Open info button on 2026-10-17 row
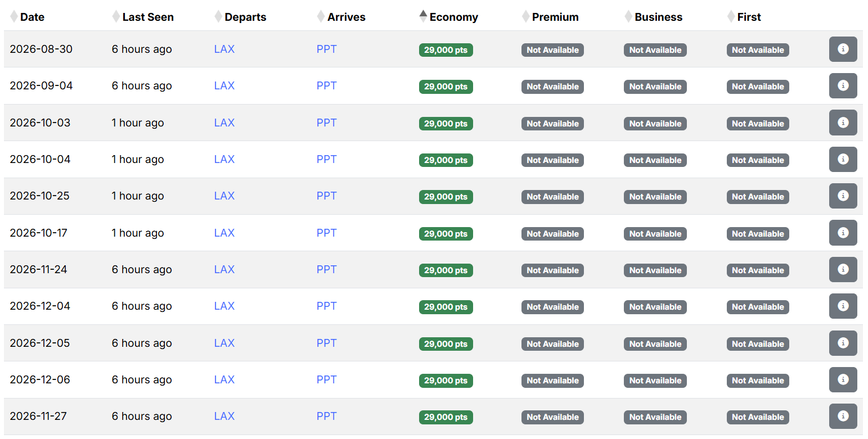The width and height of the screenshot is (868, 439). click(x=843, y=233)
